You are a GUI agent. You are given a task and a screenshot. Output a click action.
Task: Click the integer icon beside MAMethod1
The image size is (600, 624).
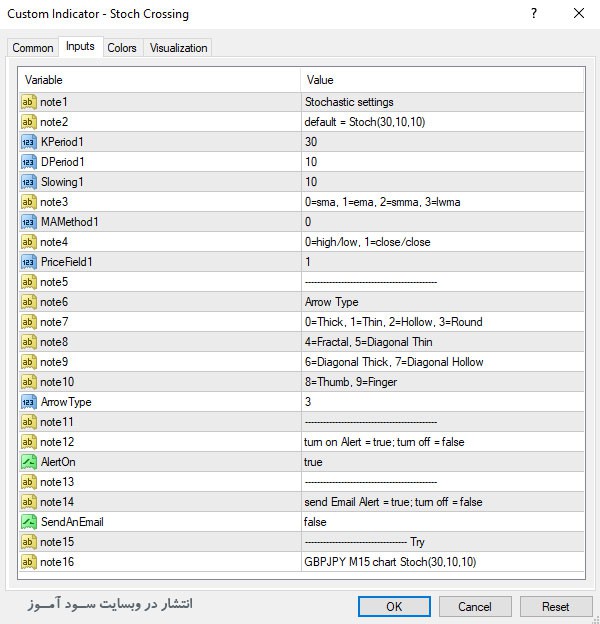tap(28, 222)
